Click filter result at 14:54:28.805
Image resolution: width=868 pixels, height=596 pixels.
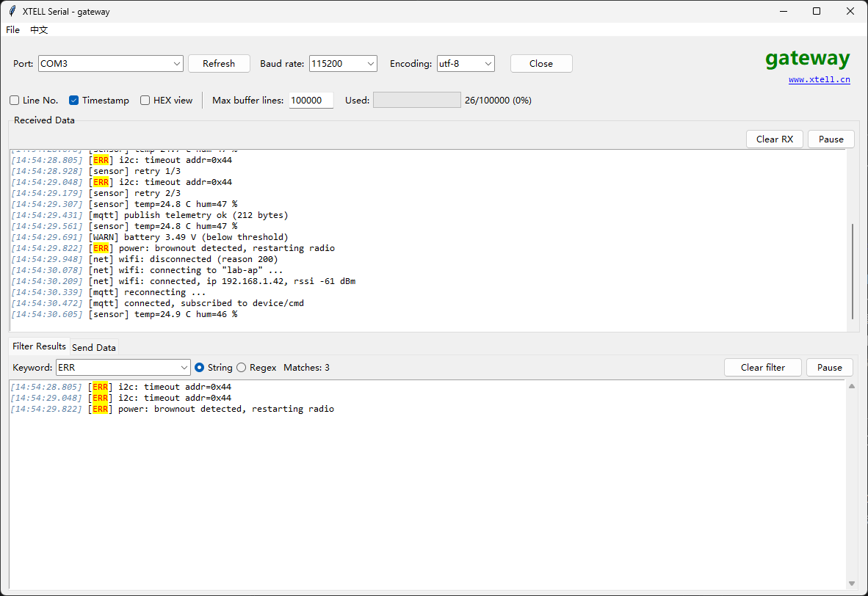pyautogui.click(x=120, y=387)
